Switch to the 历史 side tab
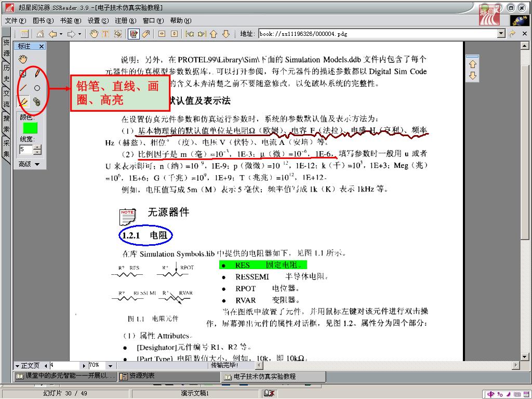Screen dimensions: 532x399 point(6,73)
